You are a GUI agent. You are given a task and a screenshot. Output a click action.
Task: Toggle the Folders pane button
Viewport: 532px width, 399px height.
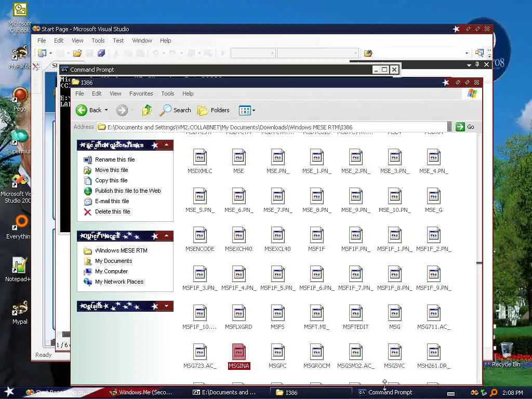pos(213,110)
